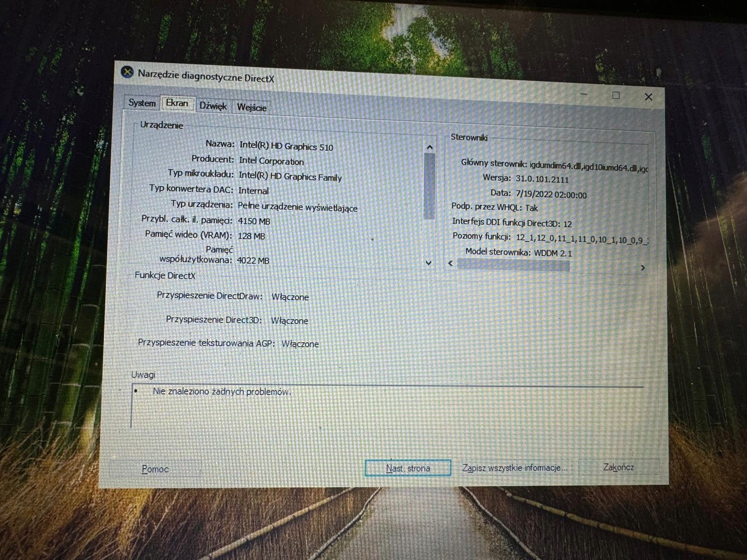Switch to the System tab
747x560 pixels.
tap(142, 103)
